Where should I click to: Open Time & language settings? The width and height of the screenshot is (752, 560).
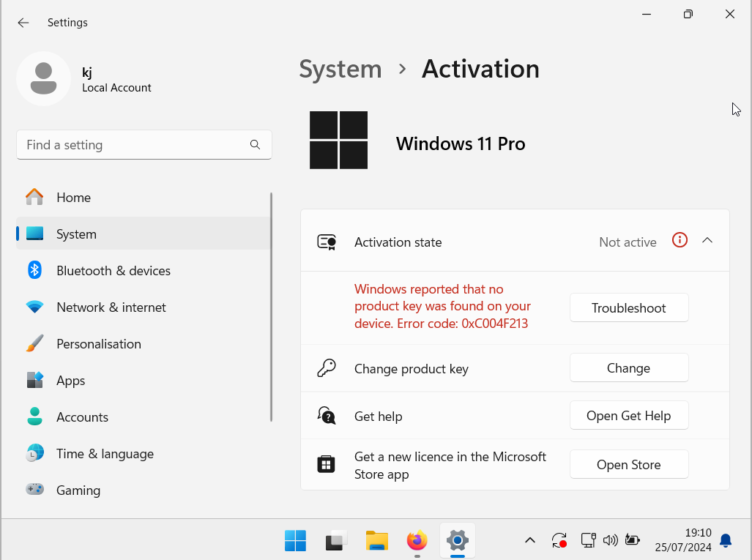[x=144, y=454]
